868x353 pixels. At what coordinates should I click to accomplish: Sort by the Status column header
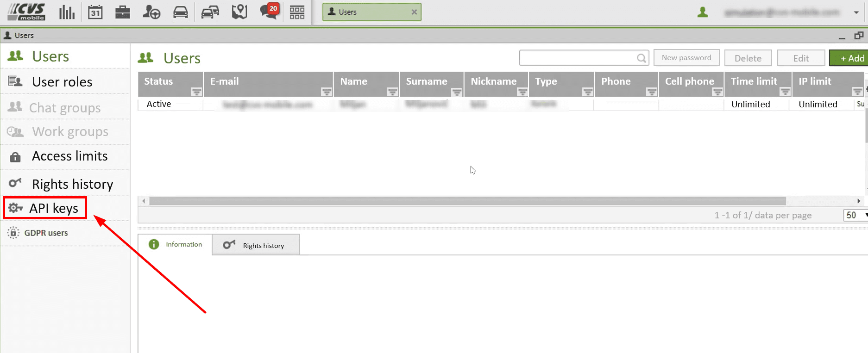[158, 81]
